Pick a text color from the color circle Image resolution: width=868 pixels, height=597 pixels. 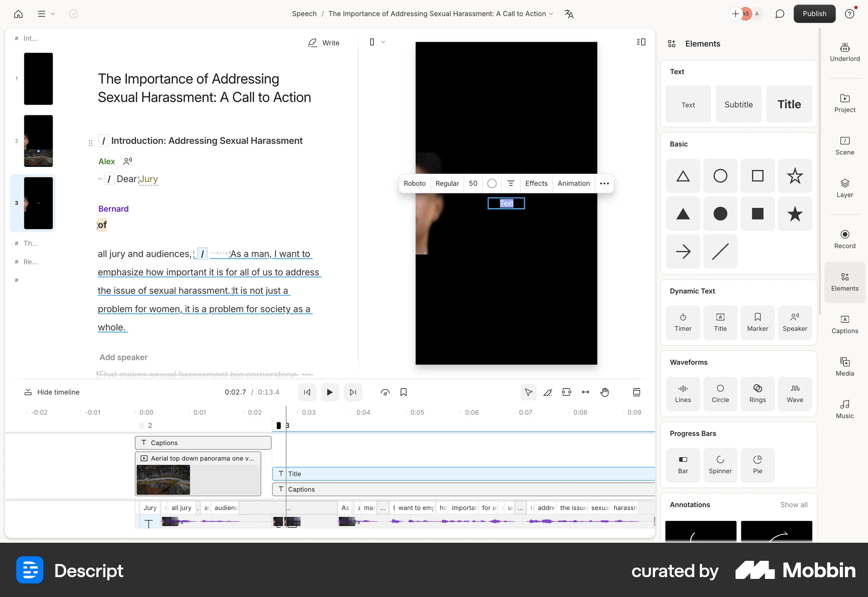pos(492,184)
